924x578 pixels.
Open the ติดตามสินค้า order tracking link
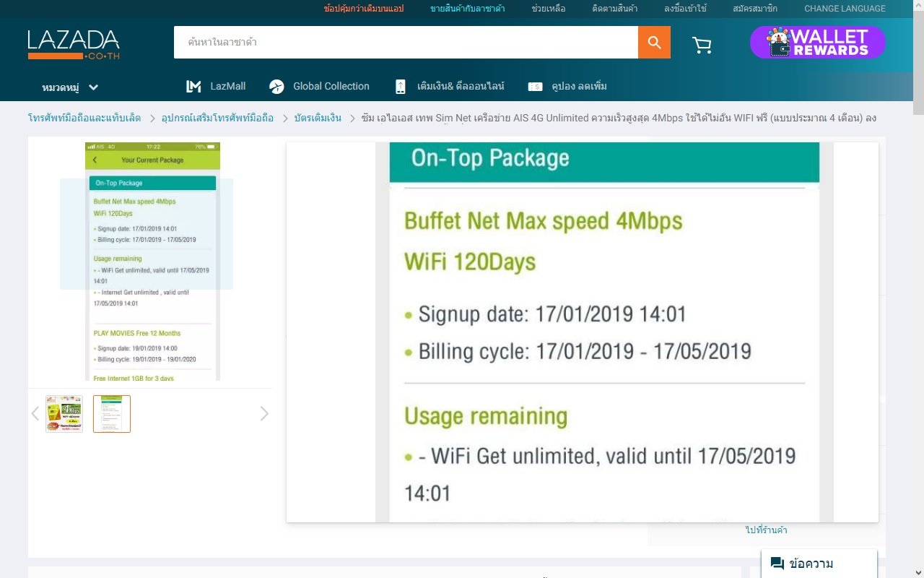(615, 9)
